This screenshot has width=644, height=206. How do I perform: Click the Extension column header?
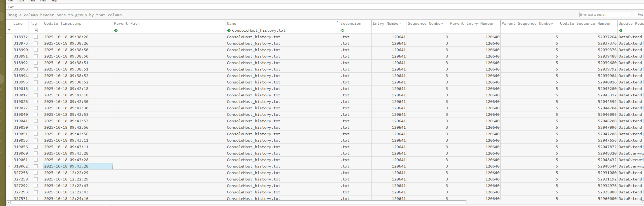pyautogui.click(x=355, y=24)
